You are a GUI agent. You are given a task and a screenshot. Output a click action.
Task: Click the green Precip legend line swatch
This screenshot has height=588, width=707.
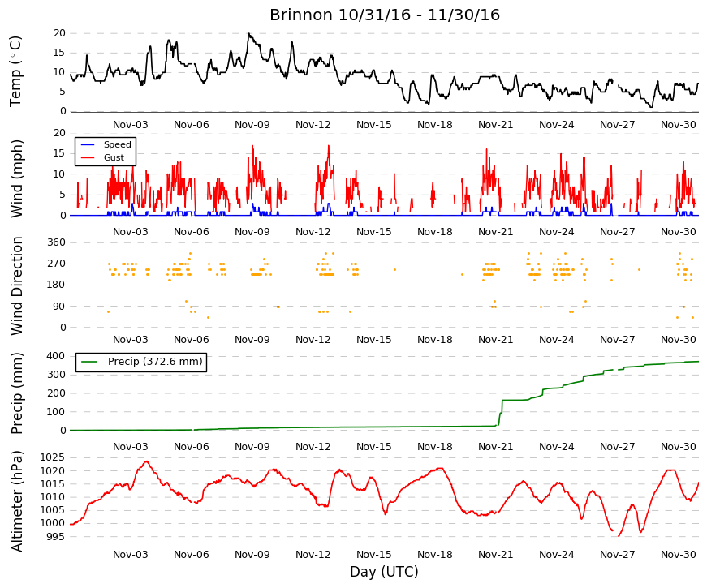click(90, 362)
